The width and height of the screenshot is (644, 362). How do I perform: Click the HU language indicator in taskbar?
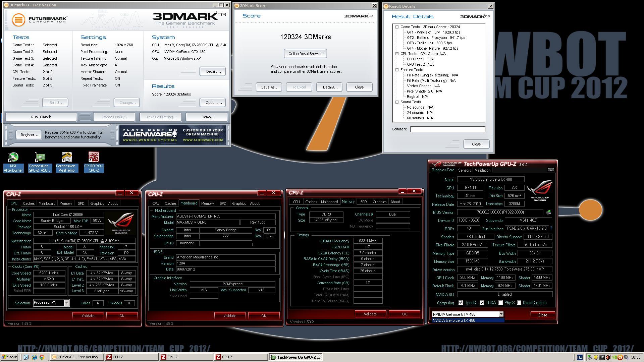(x=580, y=357)
